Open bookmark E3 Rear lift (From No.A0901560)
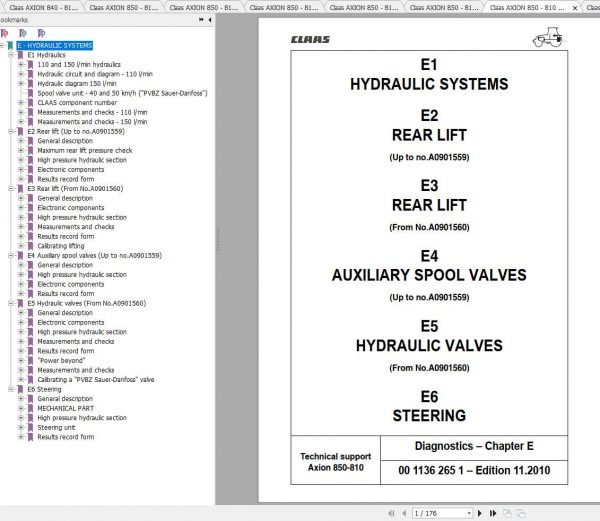Viewport: 600px width, 521px height. click(x=75, y=189)
